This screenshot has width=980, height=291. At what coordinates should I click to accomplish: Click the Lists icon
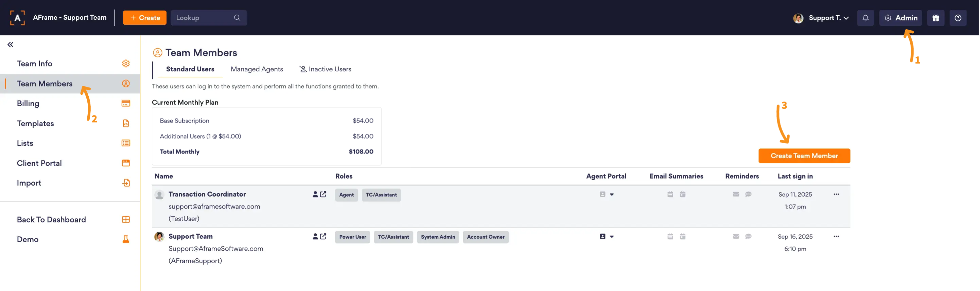tap(125, 143)
